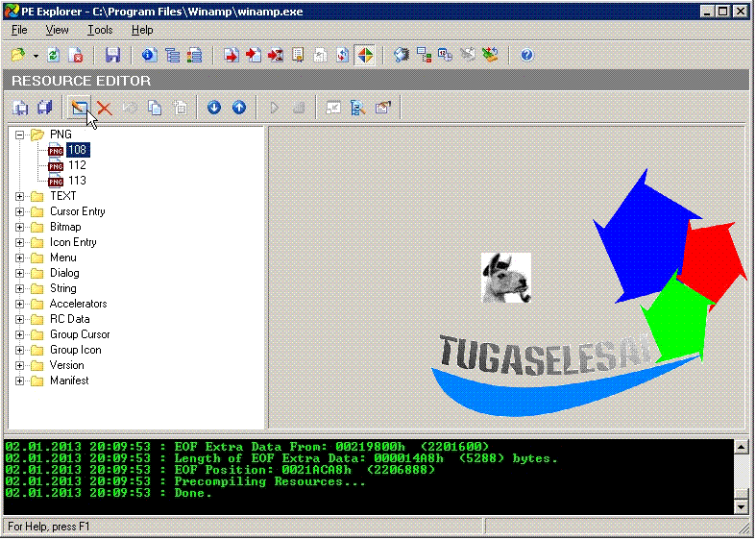This screenshot has width=756, height=540.
Task: Expand the String folder
Action: [x=20, y=289]
